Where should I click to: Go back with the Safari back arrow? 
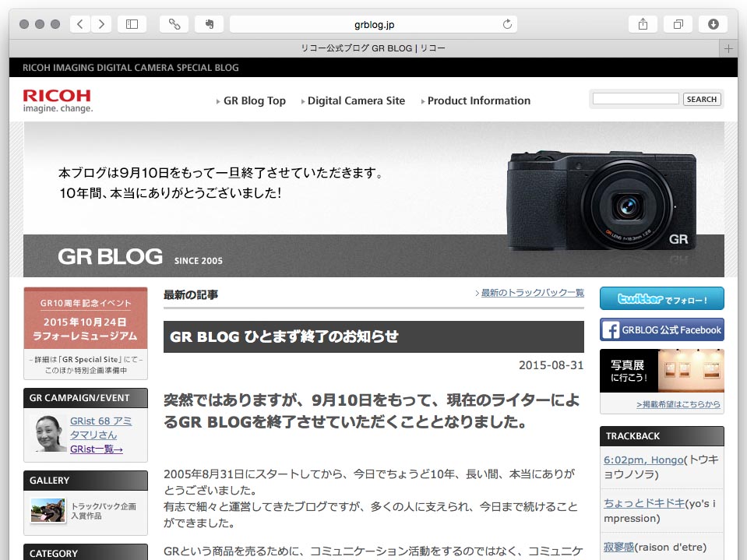tap(80, 24)
